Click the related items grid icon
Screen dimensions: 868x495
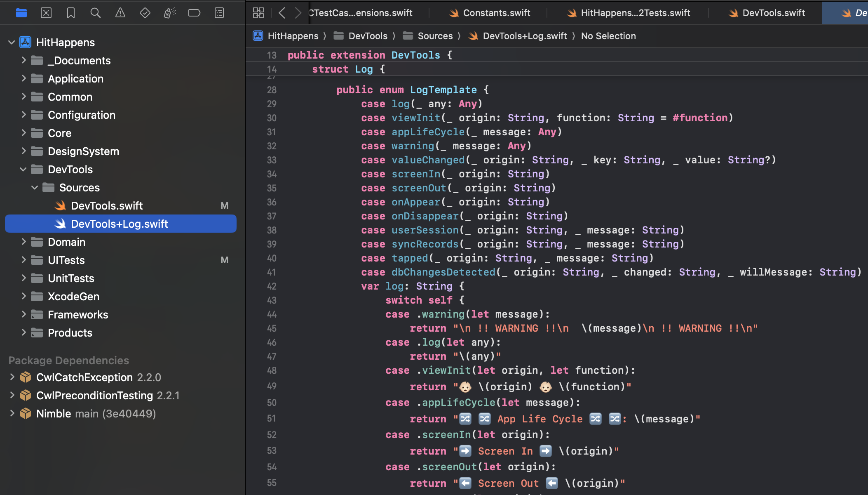tap(258, 13)
